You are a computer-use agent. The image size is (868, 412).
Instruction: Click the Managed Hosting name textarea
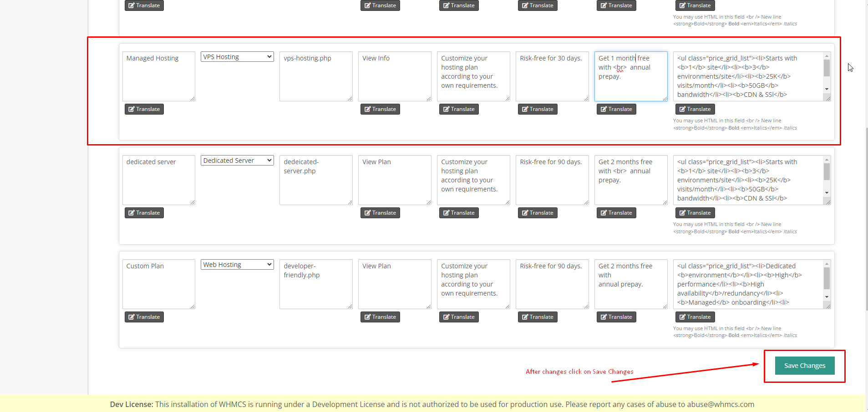[158, 76]
